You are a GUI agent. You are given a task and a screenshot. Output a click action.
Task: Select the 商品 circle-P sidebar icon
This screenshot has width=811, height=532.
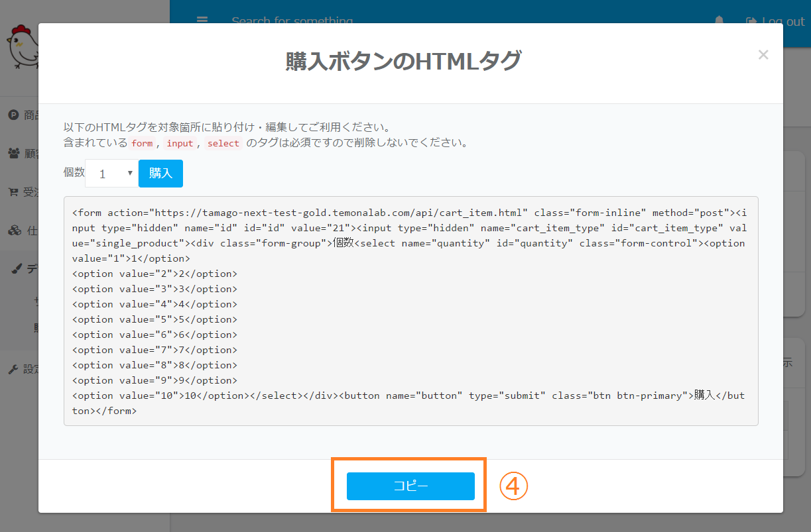[x=13, y=115]
